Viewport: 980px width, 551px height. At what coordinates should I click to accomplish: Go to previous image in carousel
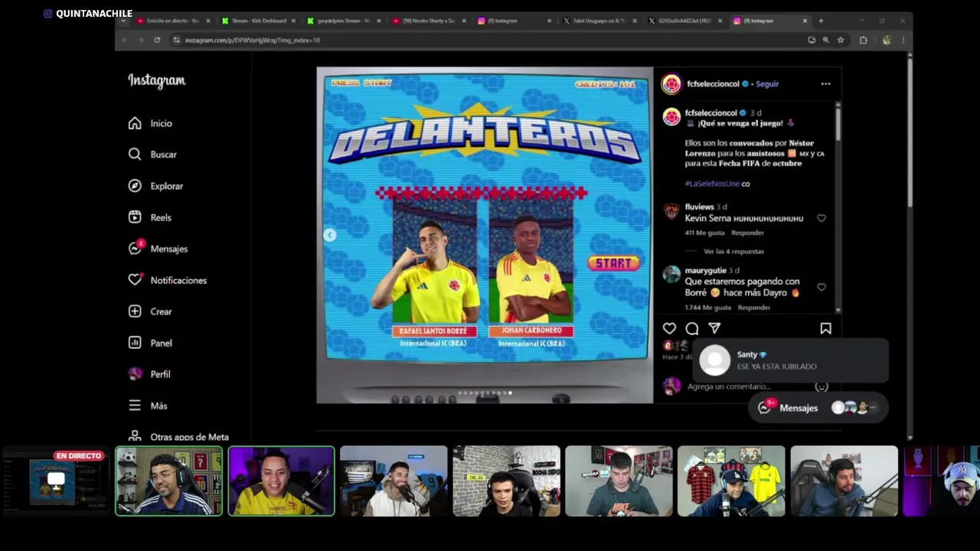coord(329,235)
